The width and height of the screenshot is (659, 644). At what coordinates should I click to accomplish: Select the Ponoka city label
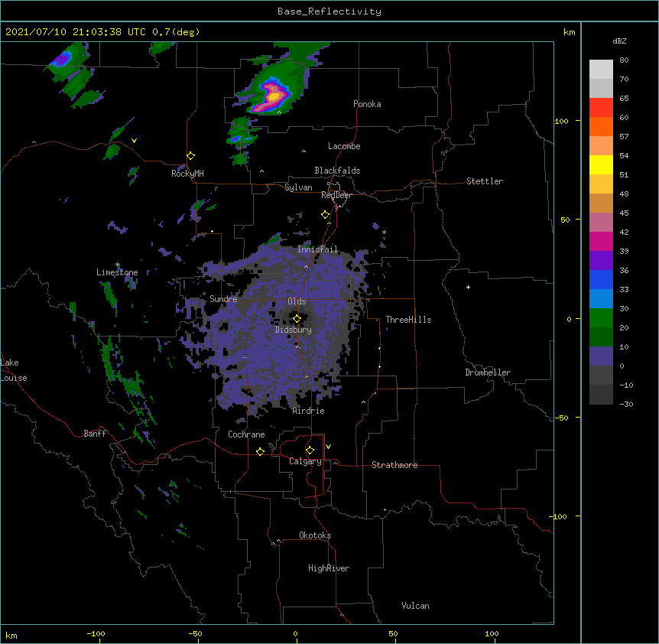(367, 104)
